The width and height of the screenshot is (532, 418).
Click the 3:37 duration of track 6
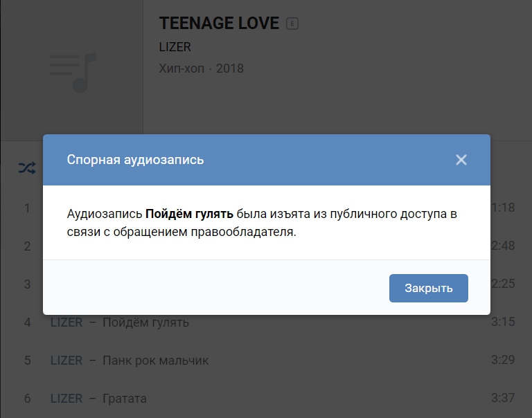503,399
